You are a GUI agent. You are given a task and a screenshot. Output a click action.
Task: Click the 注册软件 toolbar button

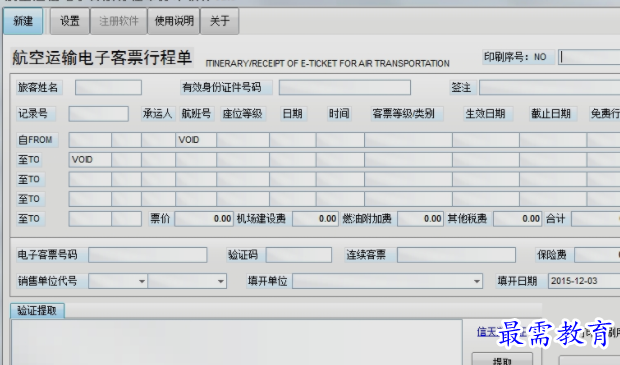pos(119,21)
